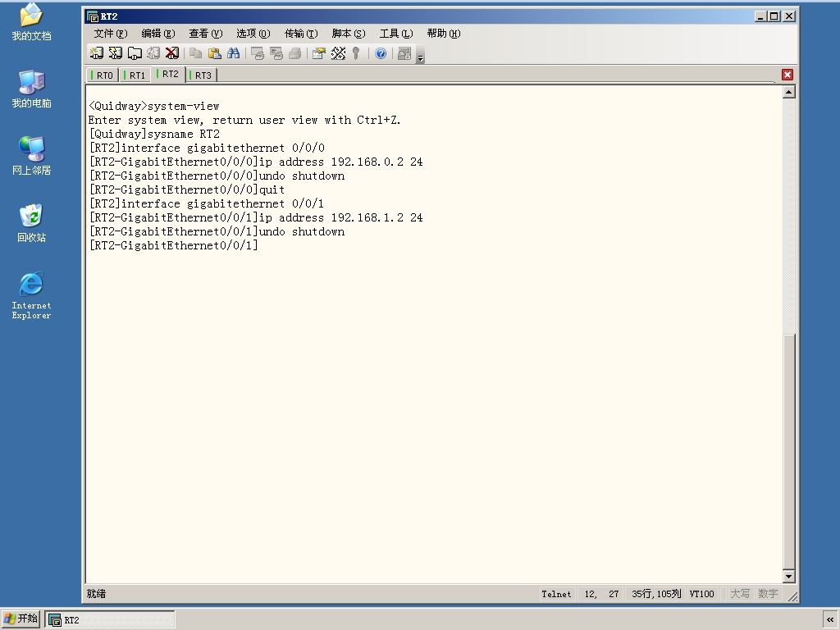Click the '<Quidway>system-view' line
The height and width of the screenshot is (630, 840).
[x=153, y=106]
